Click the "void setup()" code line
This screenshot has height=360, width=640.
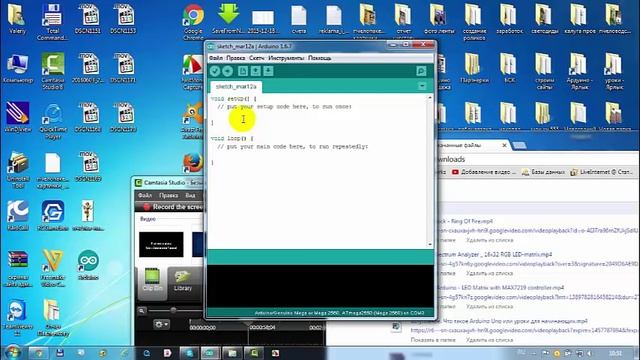pos(234,99)
